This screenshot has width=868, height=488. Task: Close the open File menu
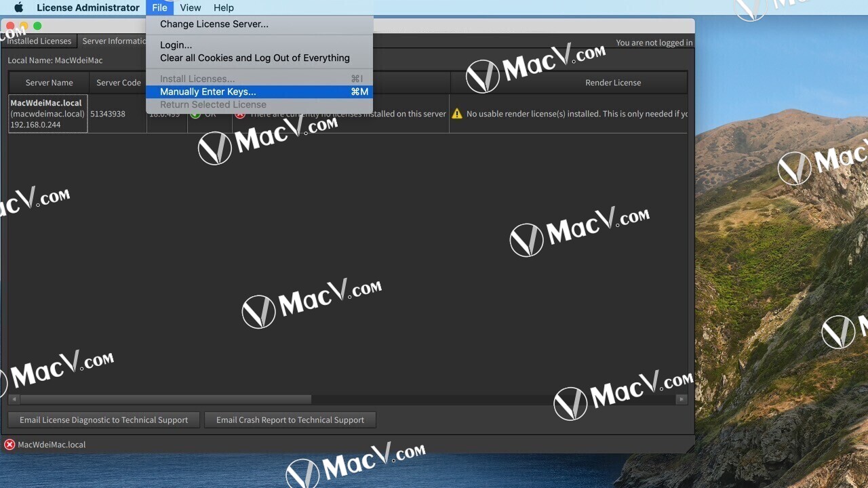[x=159, y=7]
